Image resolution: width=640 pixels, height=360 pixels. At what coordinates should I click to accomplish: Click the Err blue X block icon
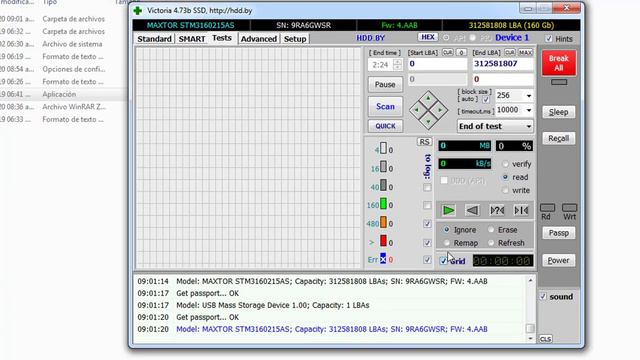coord(383,259)
